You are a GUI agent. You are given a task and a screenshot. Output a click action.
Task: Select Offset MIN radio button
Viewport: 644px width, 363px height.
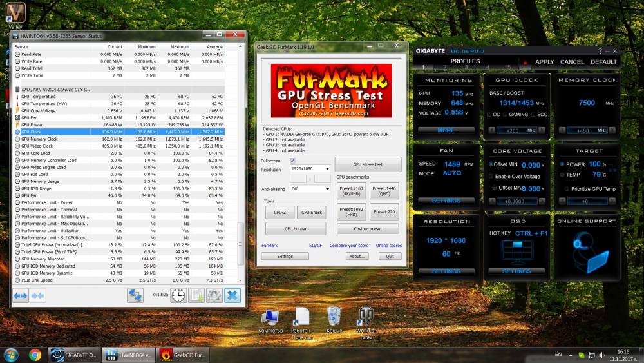(x=491, y=164)
